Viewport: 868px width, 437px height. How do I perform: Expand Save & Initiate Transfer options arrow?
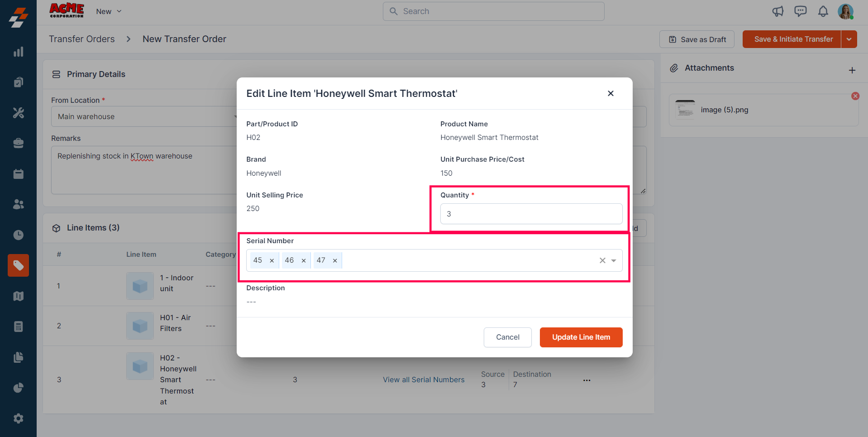849,39
